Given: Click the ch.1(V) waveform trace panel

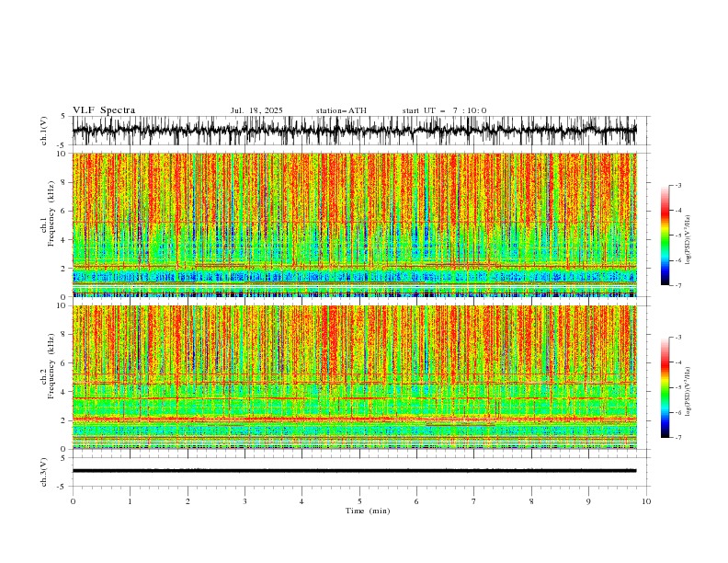Looking at the screenshot, I should click(x=355, y=131).
